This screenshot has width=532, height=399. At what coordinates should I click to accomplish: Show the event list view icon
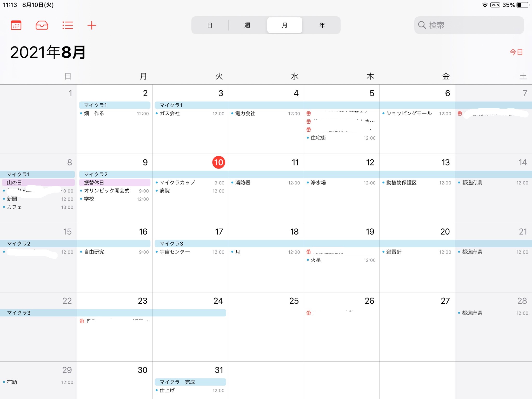68,25
